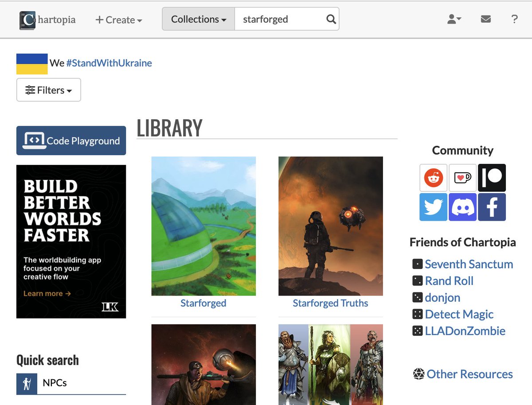532x405 pixels.
Task: Click the die icon beside LLADonZombie
Action: pyautogui.click(x=417, y=331)
